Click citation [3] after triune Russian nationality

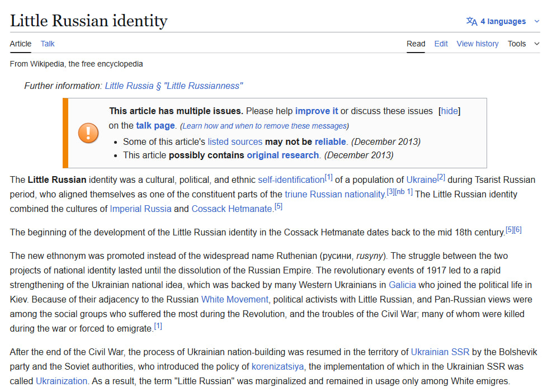coord(390,192)
